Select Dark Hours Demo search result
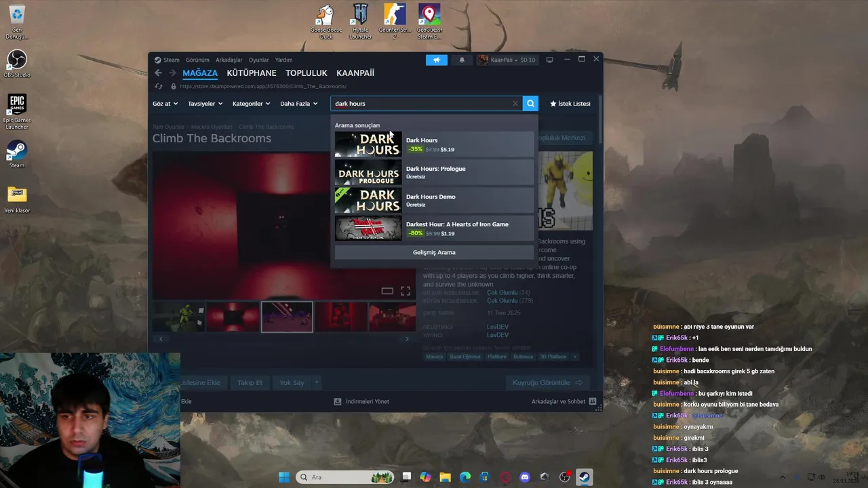 pos(434,200)
